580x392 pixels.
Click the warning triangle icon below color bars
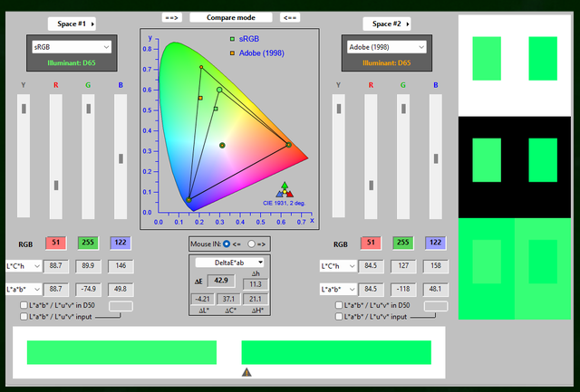(x=246, y=372)
